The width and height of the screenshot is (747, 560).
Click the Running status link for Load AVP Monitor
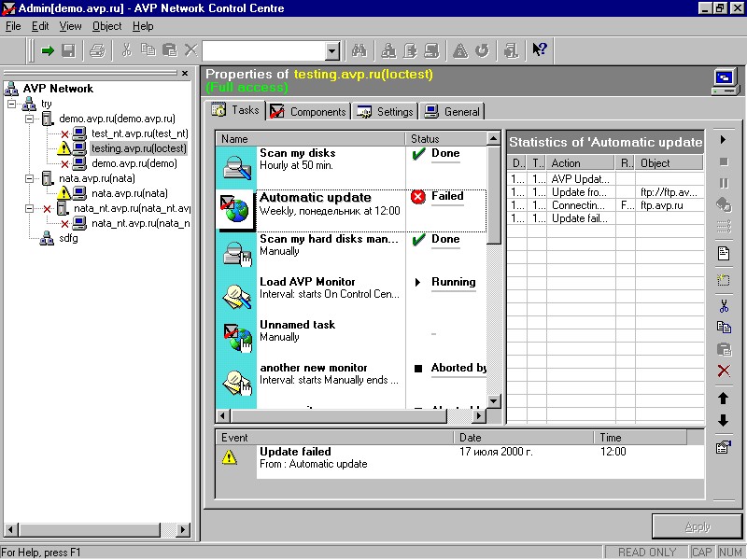(454, 282)
